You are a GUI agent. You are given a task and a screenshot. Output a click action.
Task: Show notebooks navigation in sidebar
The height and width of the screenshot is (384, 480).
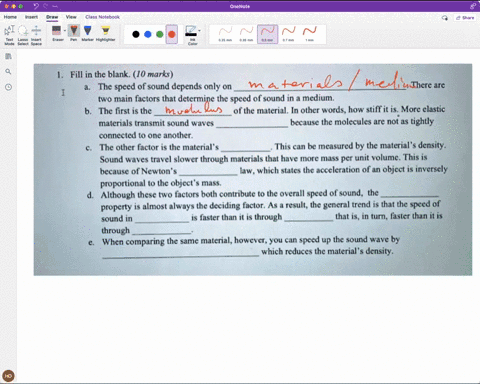8,56
